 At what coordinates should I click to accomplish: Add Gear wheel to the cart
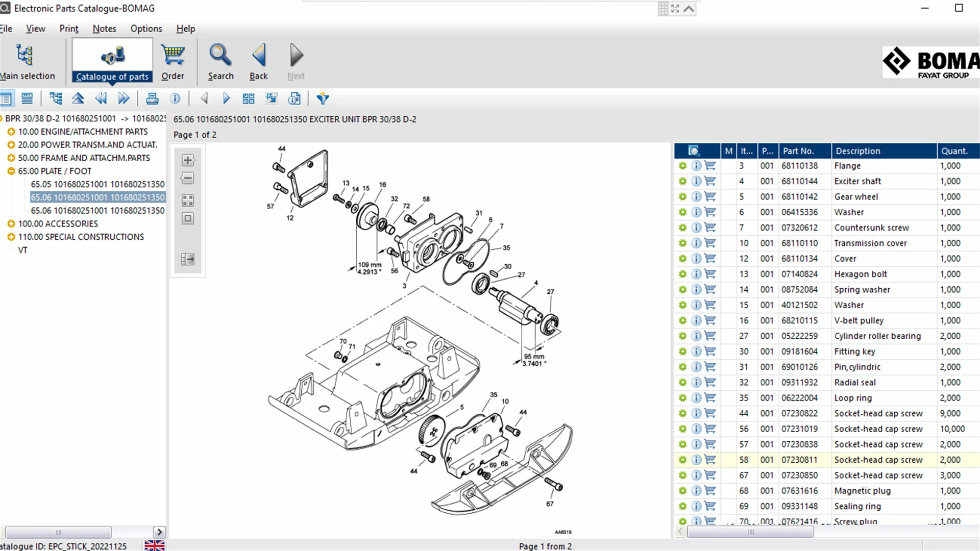[710, 196]
